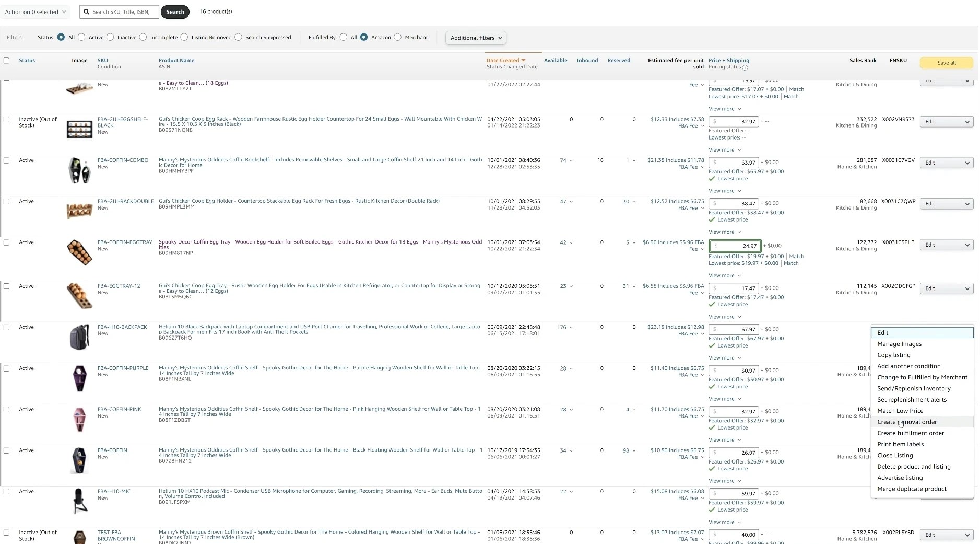Open the FBA-GUI-RACKDOUBLE product image
The image size is (980, 544).
(x=79, y=211)
